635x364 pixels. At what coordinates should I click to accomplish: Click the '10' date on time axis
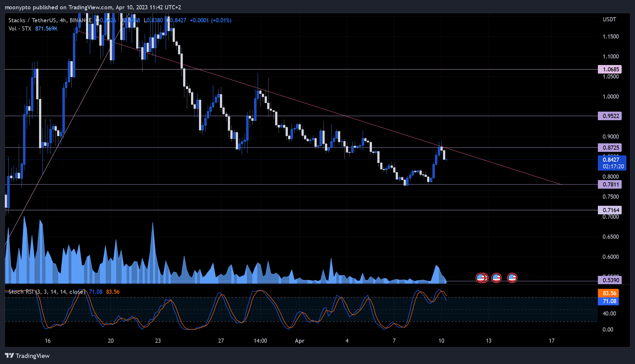tap(441, 341)
